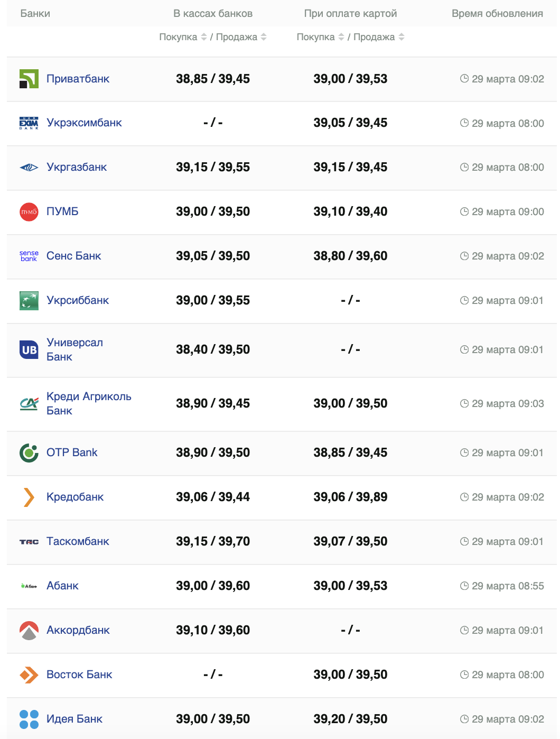Click the Аккордбанк red logo icon
560x739 pixels.
click(29, 631)
